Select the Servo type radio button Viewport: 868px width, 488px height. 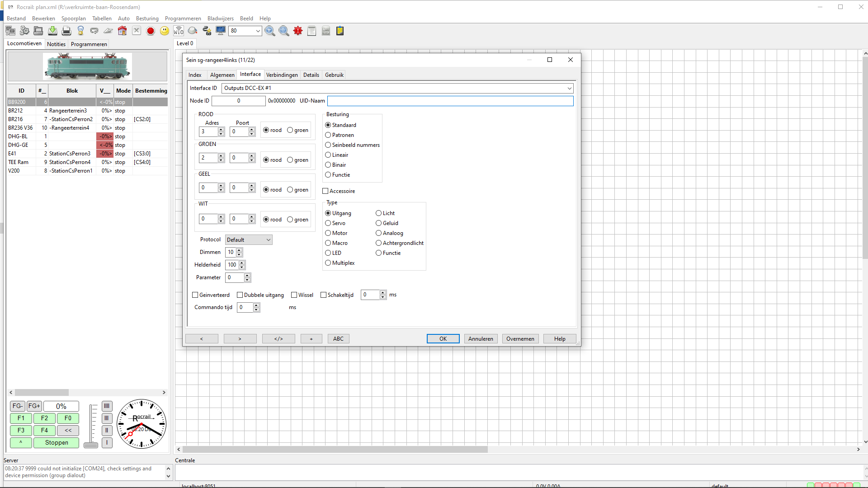point(328,223)
